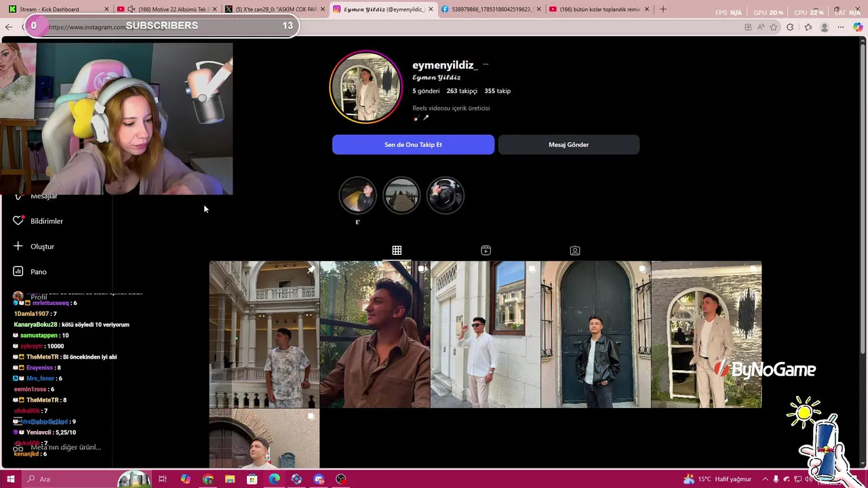Open Microsoft Edge from taskbar
This screenshot has width=868, height=488.
[274, 479]
